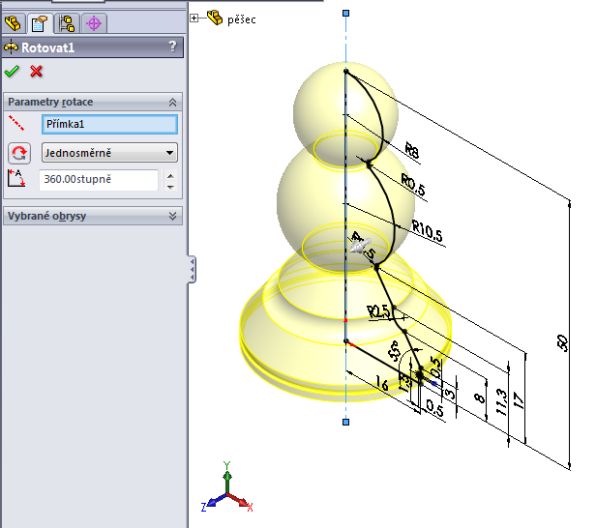600x528 pixels.
Task: Decrease the angle with down spinner arrow
Action: pyautogui.click(x=169, y=186)
